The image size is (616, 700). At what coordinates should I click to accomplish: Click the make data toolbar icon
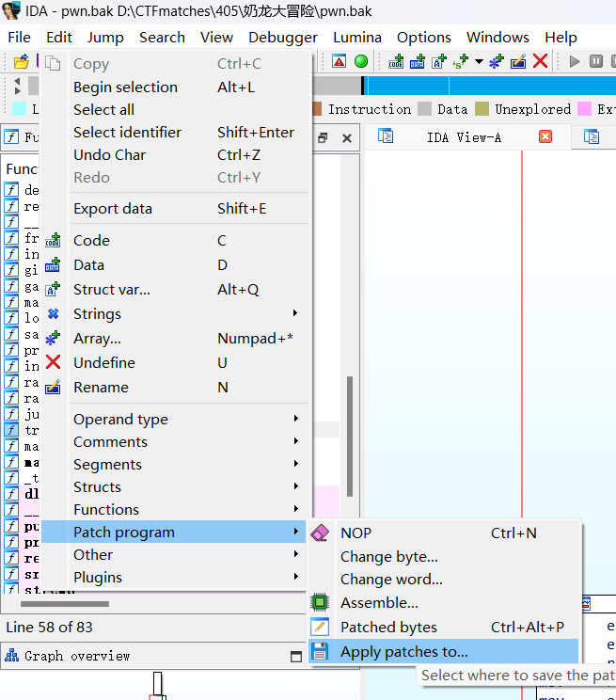(418, 61)
